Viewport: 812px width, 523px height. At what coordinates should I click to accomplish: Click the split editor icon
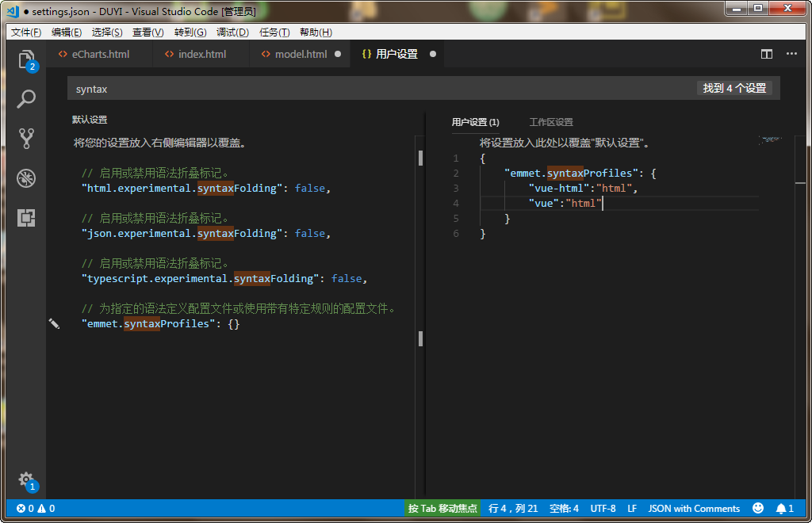[x=767, y=55]
